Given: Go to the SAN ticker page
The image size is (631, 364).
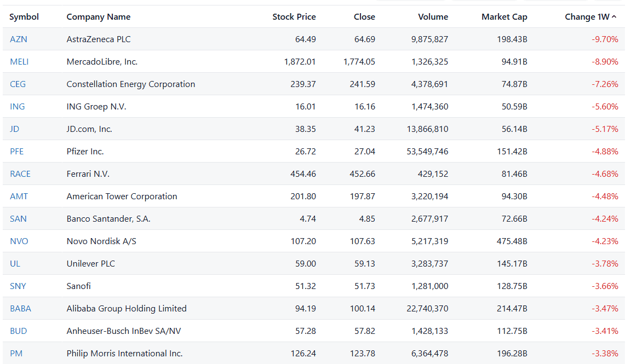Looking at the screenshot, I should pos(18,219).
